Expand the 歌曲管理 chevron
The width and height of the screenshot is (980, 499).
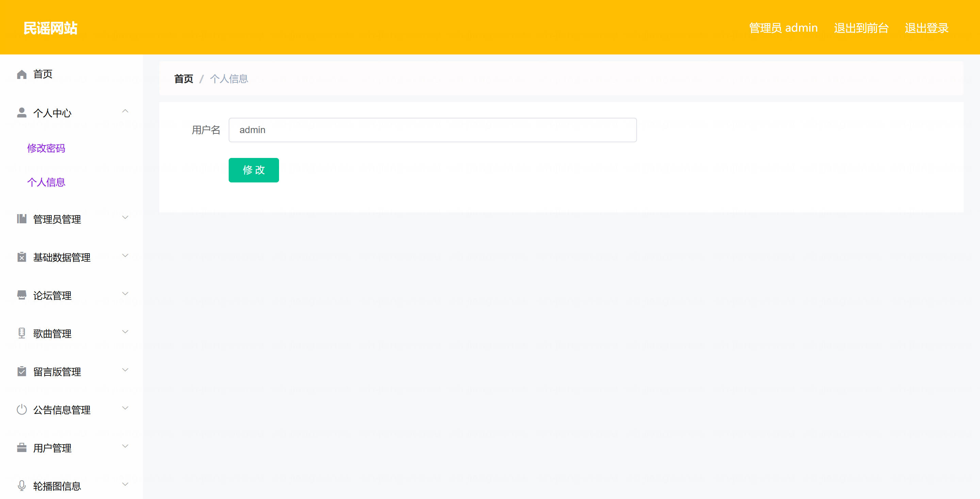[x=125, y=332]
